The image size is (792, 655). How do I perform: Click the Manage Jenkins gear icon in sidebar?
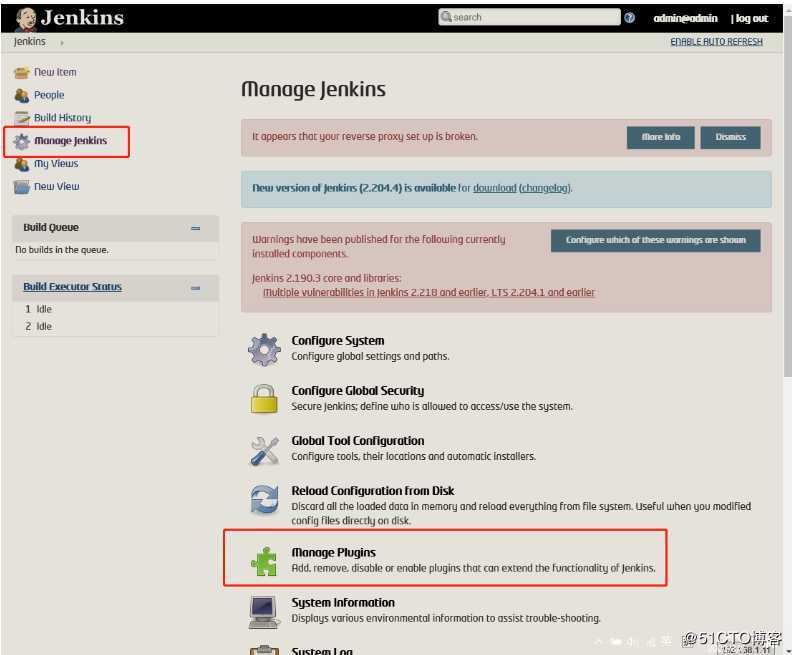click(x=22, y=141)
